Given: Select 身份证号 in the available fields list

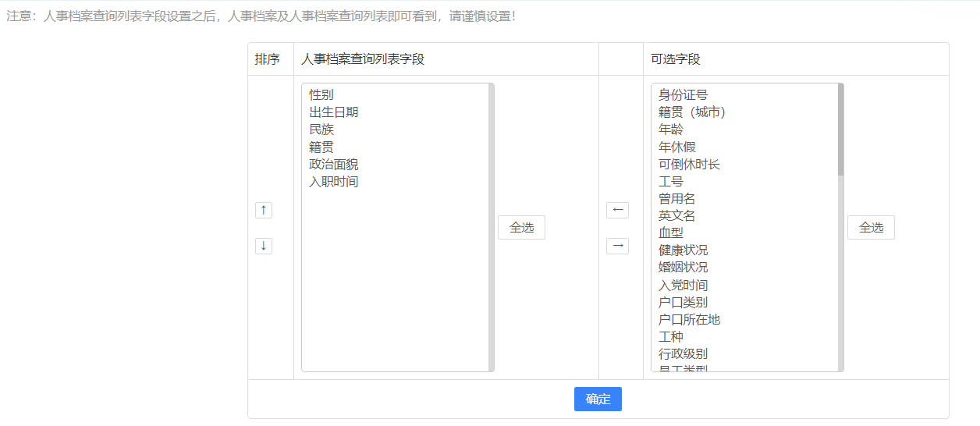Looking at the screenshot, I should click(683, 95).
